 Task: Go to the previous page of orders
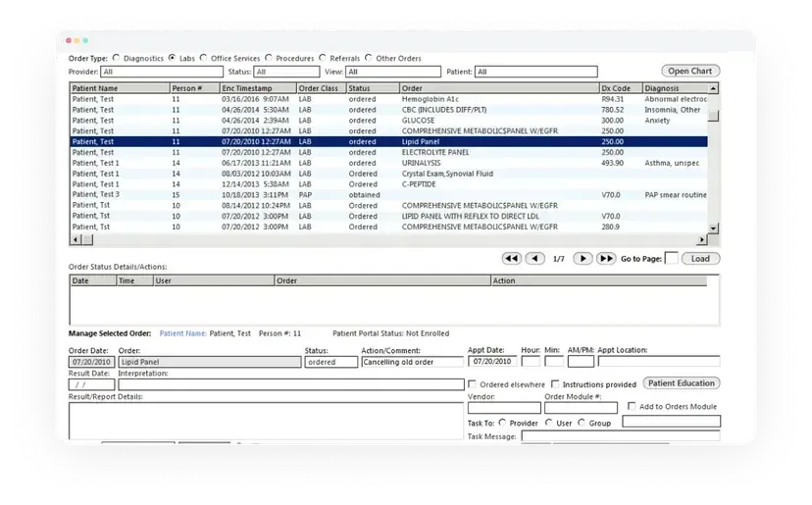(534, 259)
